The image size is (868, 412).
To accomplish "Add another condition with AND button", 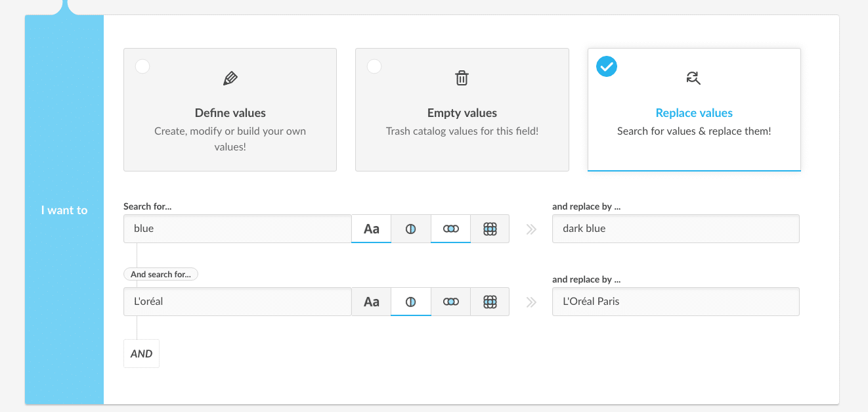I will pos(141,354).
